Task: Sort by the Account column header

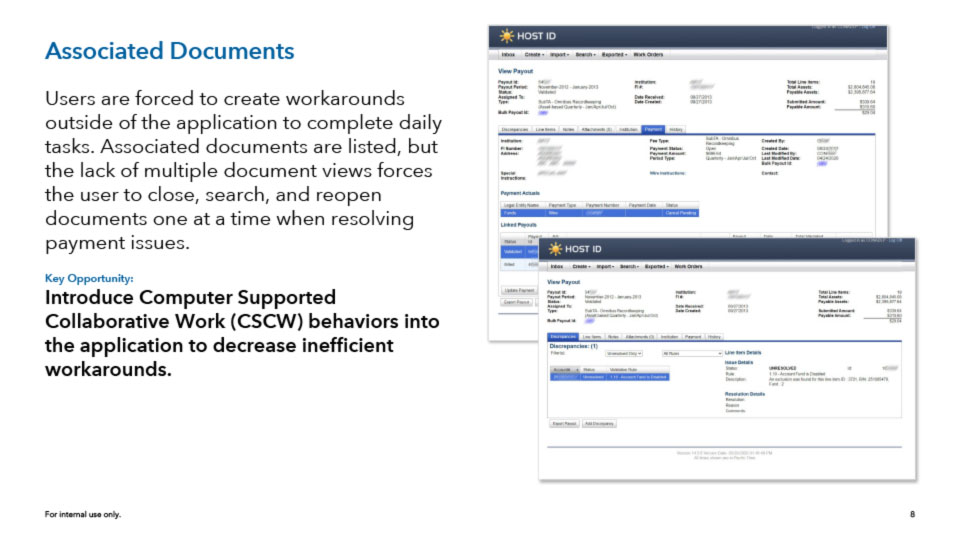Action: 562,369
